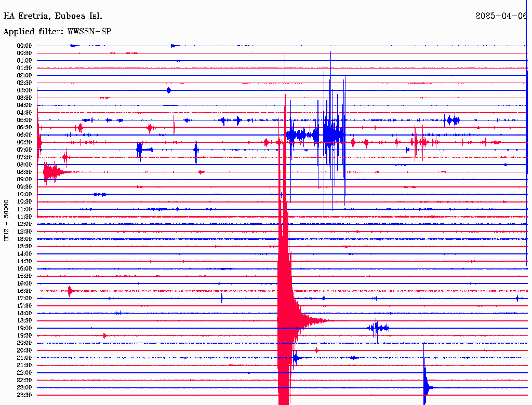Select the 15:00 time row label
Image resolution: width=532 pixels, height=405 pixels.
point(24,268)
